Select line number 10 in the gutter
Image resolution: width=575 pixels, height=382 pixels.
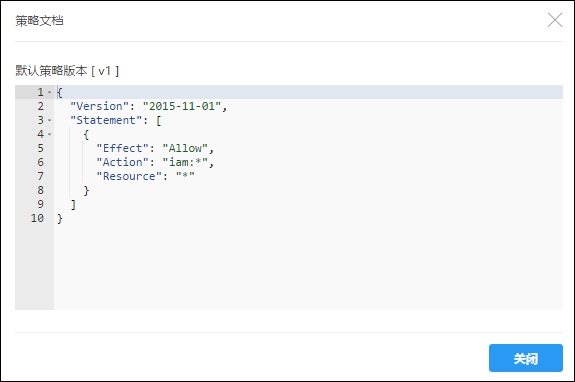coord(37,218)
